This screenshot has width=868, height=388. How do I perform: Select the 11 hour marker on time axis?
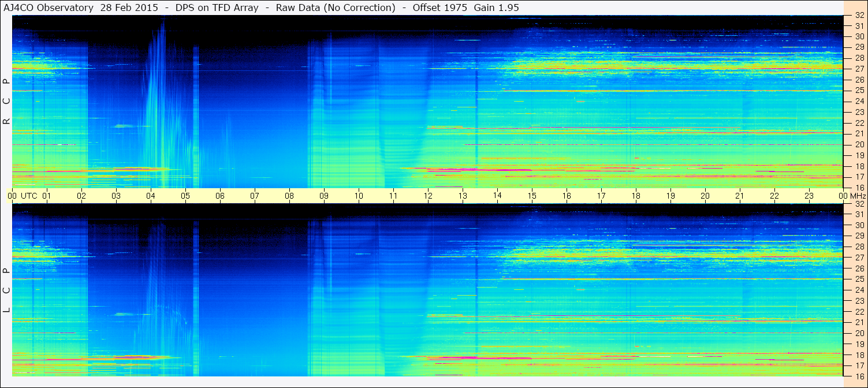393,196
